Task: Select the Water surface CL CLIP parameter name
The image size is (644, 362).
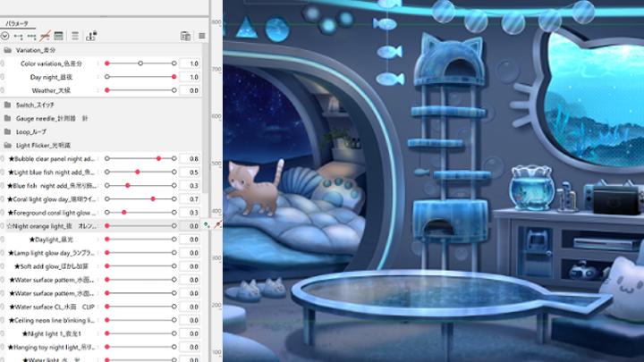Action: click(51, 307)
